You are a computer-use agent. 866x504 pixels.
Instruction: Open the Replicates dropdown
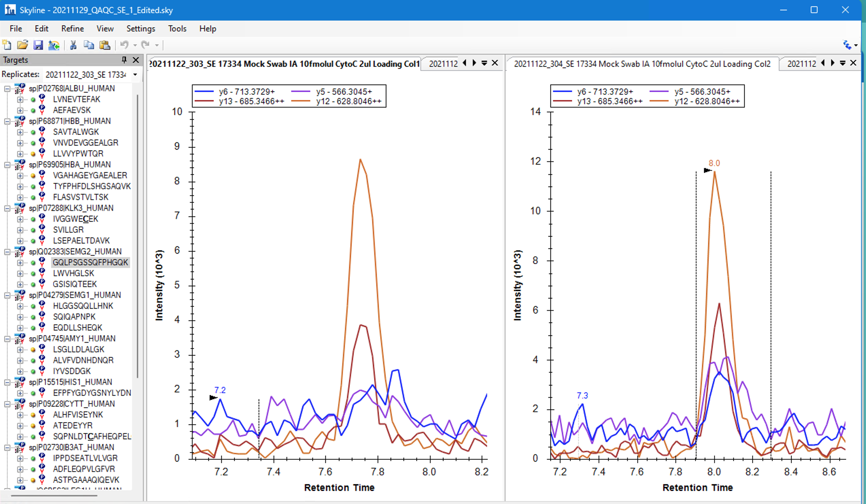coord(135,74)
